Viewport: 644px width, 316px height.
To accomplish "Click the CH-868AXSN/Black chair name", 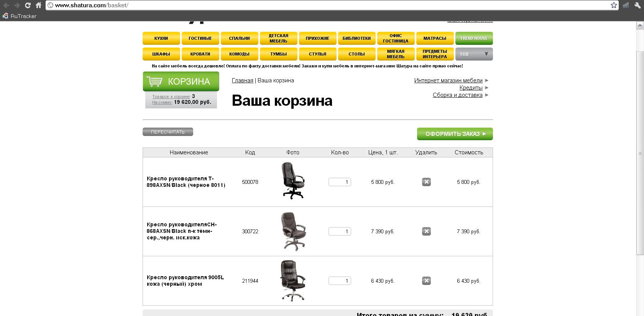I will 182,231.
